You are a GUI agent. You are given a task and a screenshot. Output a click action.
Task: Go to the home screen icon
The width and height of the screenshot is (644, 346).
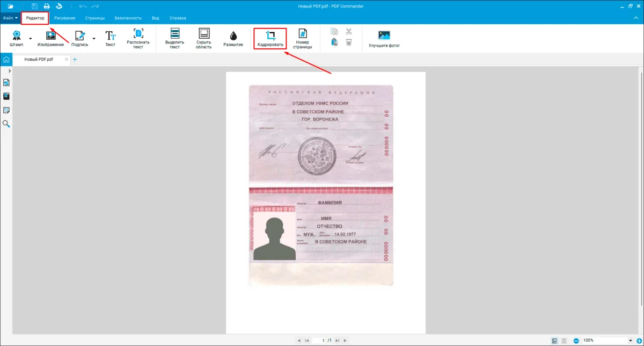click(6, 59)
